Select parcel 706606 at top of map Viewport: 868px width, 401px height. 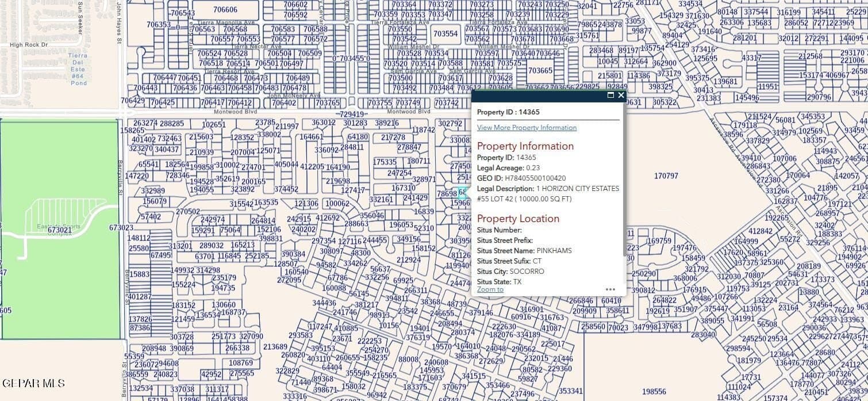pyautogui.click(x=225, y=10)
